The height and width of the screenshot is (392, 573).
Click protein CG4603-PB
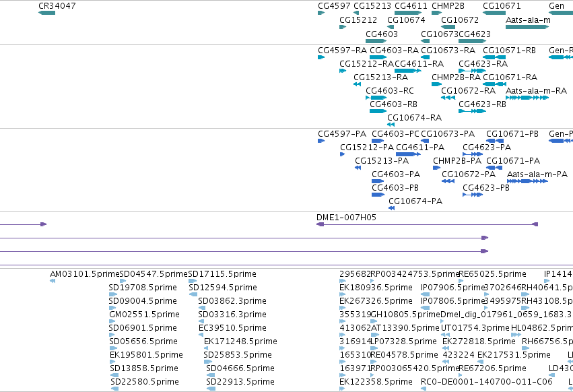coord(378,195)
